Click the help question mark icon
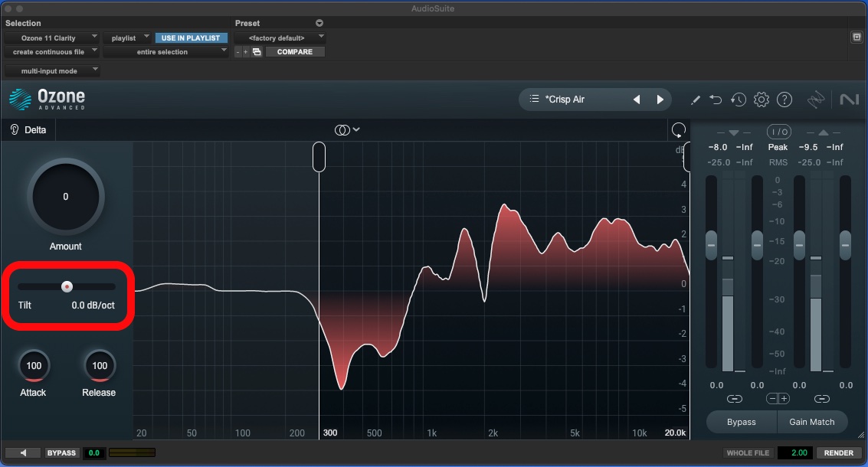Viewport: 868px width, 467px height. click(784, 100)
